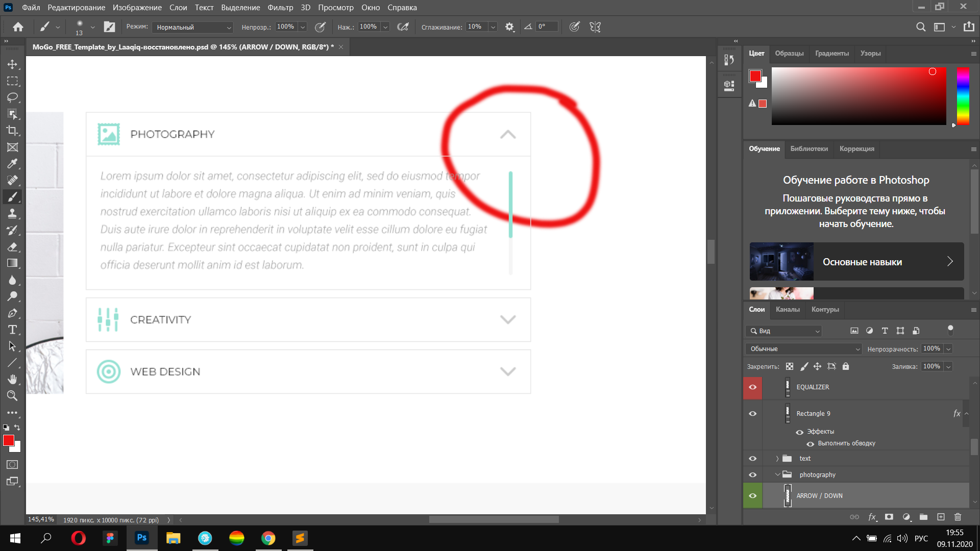Open the Непрозр. opacity dropdown arrow

coord(303,27)
